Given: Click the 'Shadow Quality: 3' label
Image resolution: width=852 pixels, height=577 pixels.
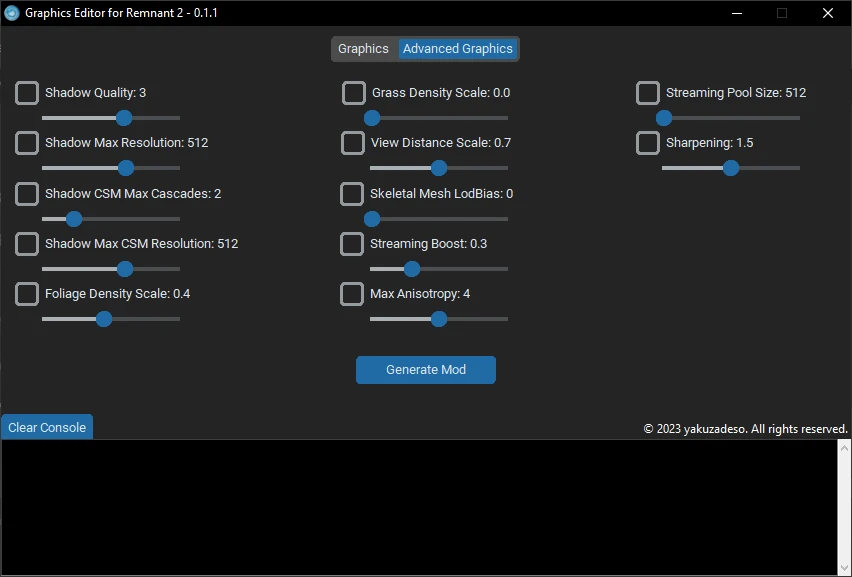Looking at the screenshot, I should (96, 93).
